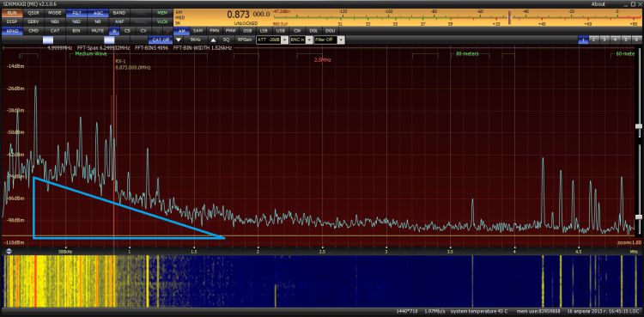Open the MODE panel
The width and height of the screenshot is (644, 317).
55,13
